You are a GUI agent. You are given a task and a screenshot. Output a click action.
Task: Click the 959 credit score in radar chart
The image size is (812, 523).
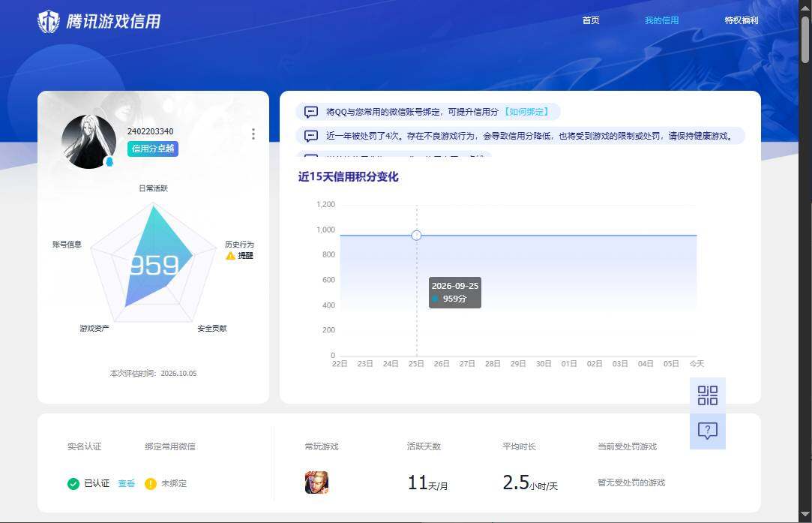pos(154,266)
